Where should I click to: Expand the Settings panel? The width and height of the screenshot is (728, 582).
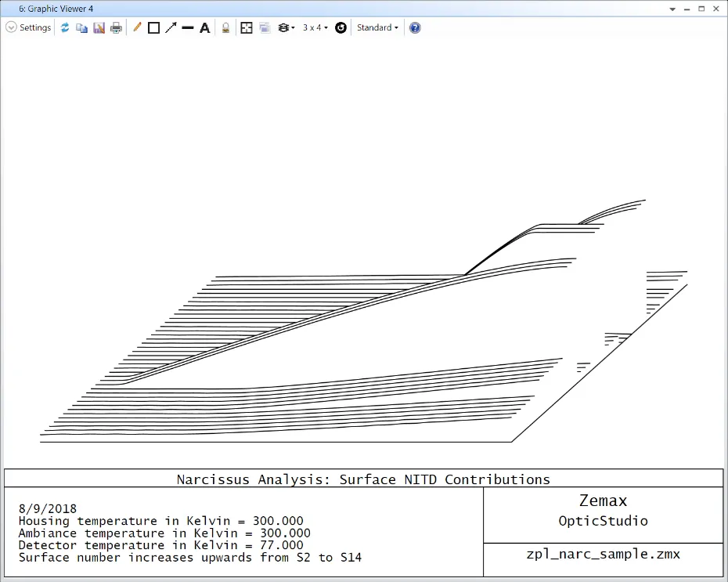tap(28, 27)
